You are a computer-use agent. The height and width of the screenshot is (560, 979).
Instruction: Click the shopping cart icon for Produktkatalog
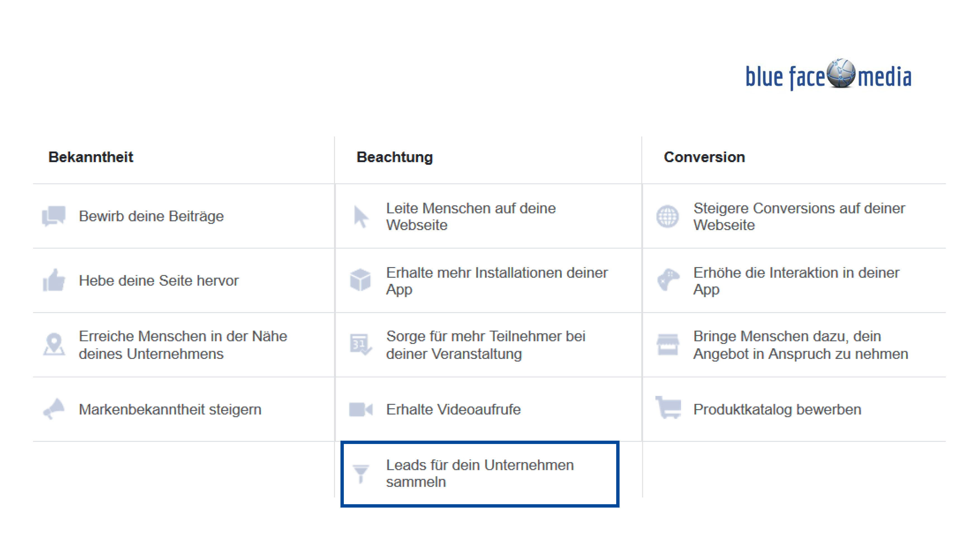click(668, 407)
